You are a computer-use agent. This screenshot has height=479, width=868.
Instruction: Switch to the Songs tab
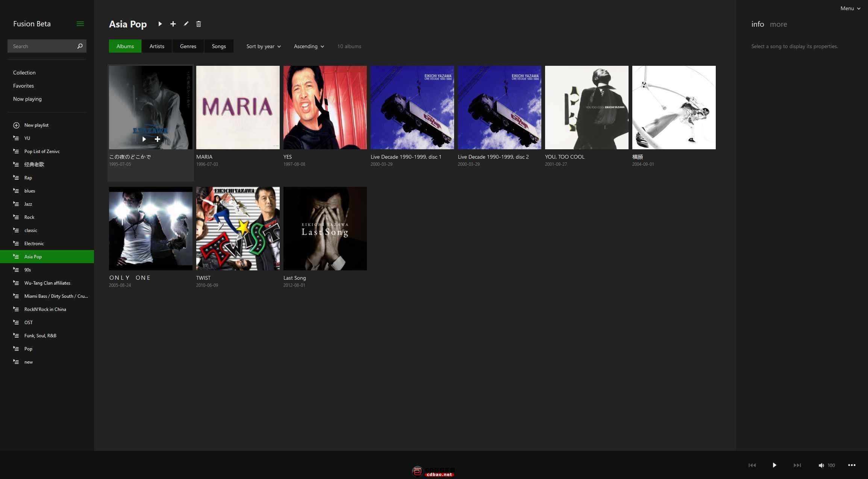(219, 46)
